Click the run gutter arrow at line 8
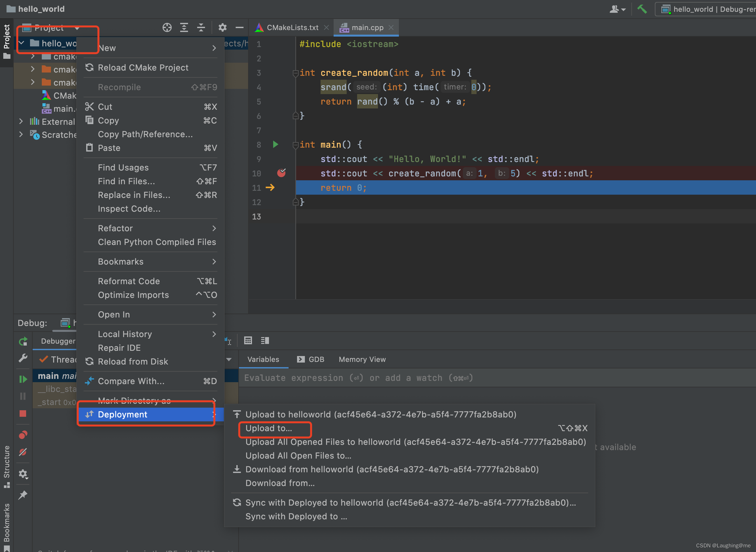The height and width of the screenshot is (552, 756). [x=276, y=144]
